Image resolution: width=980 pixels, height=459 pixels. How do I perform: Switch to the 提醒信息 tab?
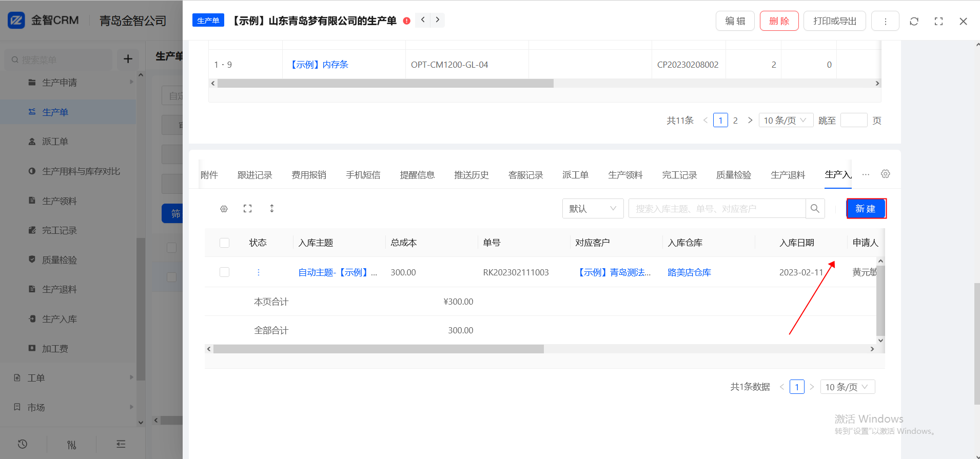click(x=417, y=175)
